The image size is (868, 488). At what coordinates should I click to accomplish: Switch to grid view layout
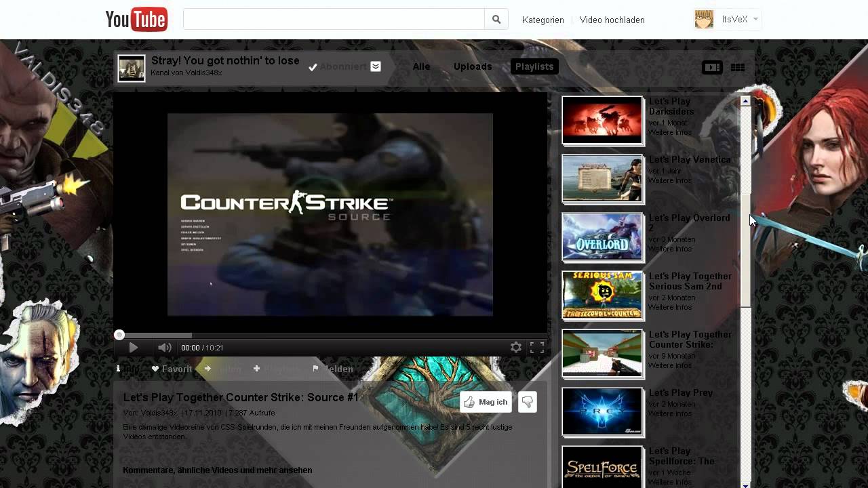(738, 67)
